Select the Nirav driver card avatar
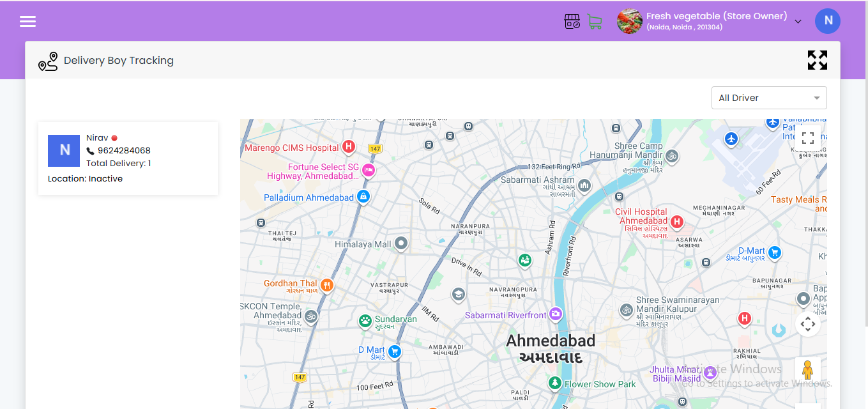 click(x=64, y=151)
